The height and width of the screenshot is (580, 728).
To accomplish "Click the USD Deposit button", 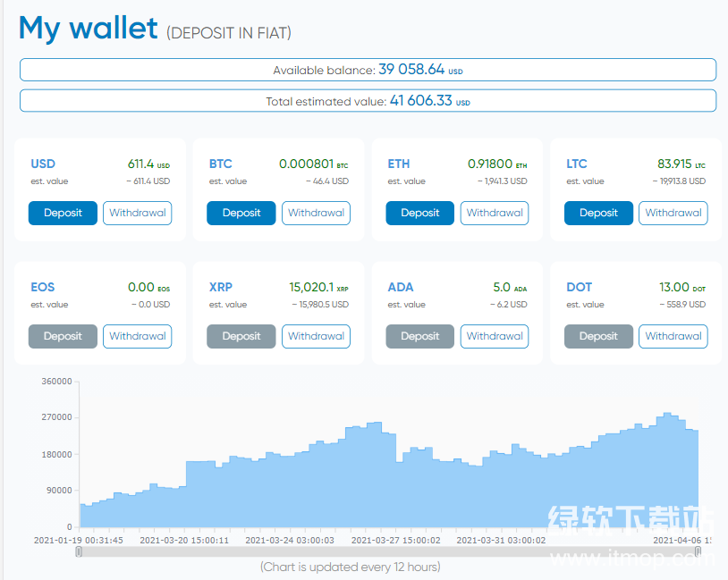I will (x=63, y=213).
